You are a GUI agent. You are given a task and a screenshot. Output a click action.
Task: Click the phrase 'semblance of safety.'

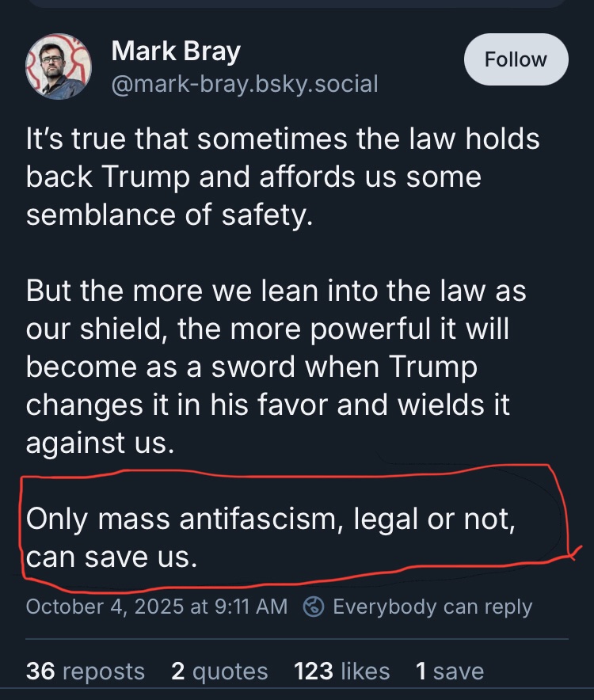point(169,214)
